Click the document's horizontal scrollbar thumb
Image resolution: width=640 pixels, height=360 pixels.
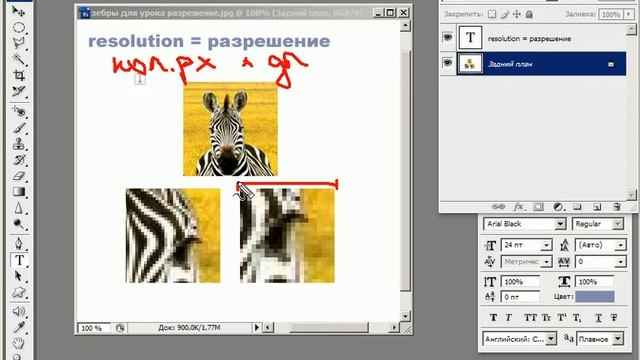coord(329,327)
